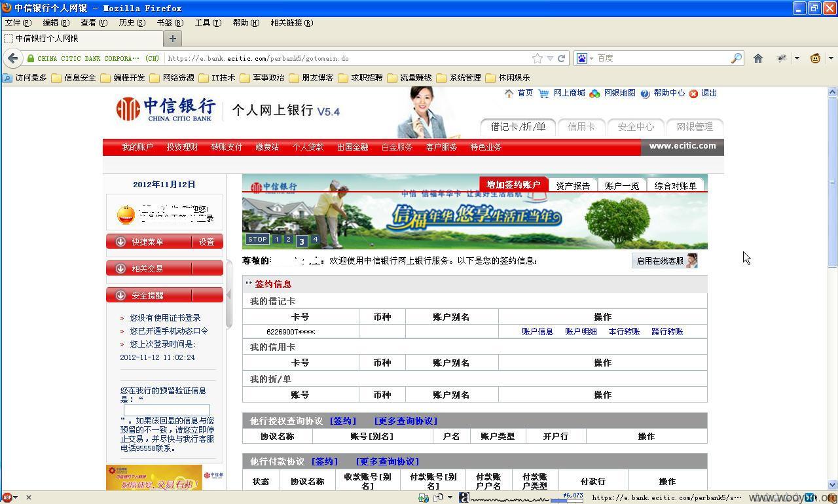Image resolution: width=838 pixels, height=504 pixels.
Task: Show banner slide 4
Action: pos(315,239)
